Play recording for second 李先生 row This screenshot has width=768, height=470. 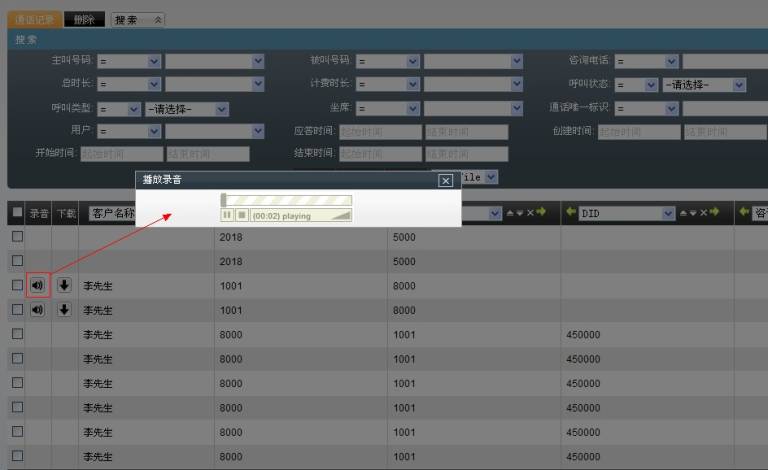coord(38,310)
